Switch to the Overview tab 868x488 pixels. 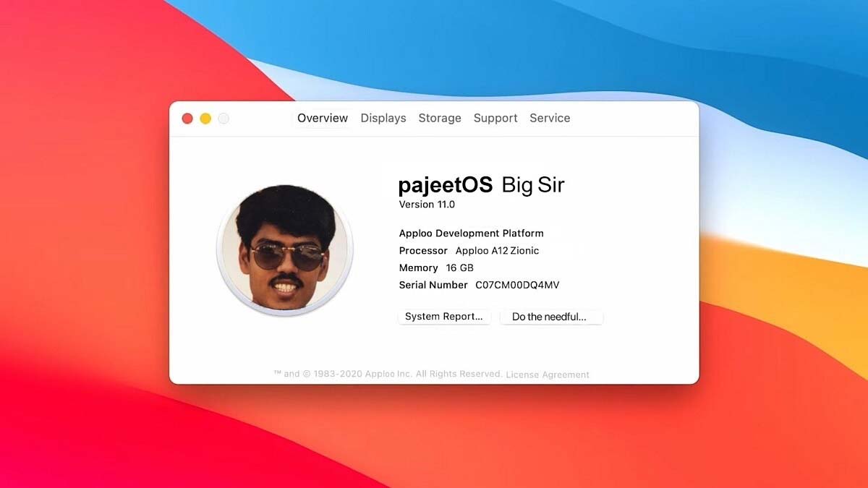[323, 118]
